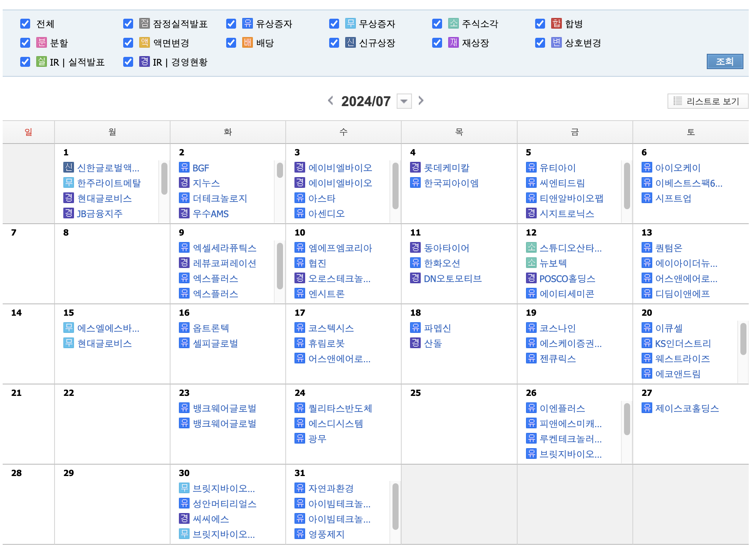Image resolution: width=756 pixels, height=552 pixels.
Task: Click the merger (합병) red category icon
Action: pyautogui.click(x=556, y=24)
